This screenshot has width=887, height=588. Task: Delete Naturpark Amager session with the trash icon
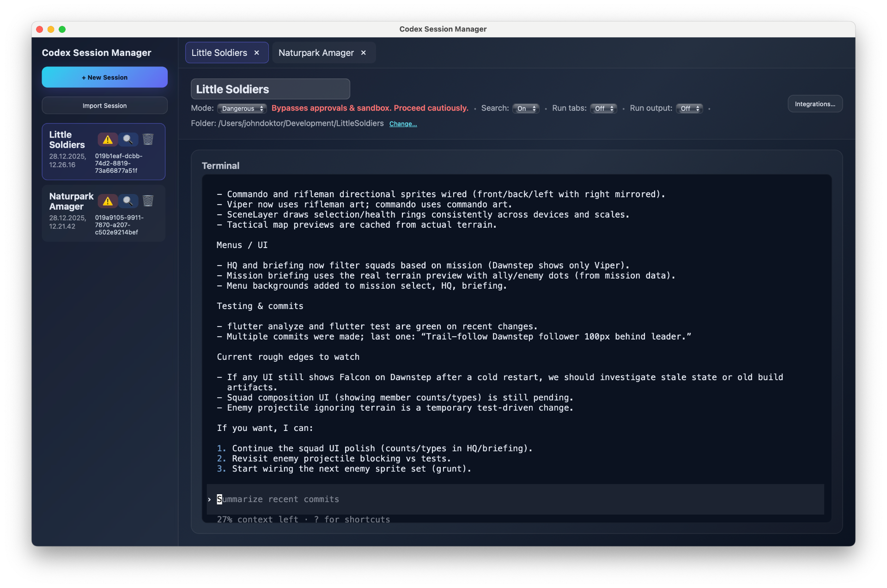[148, 201]
